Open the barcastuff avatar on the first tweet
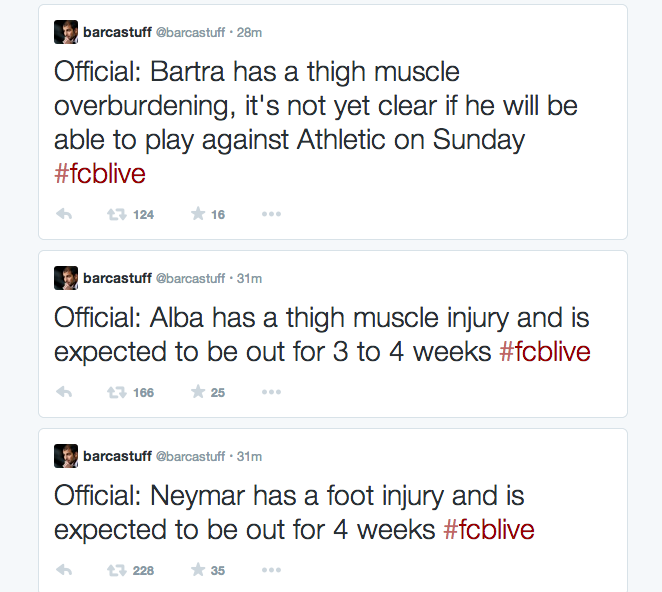 [66, 32]
